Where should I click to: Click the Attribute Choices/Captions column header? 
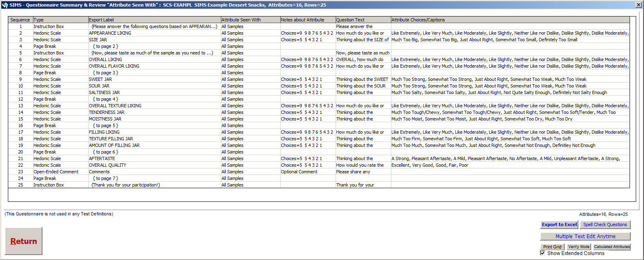point(510,20)
